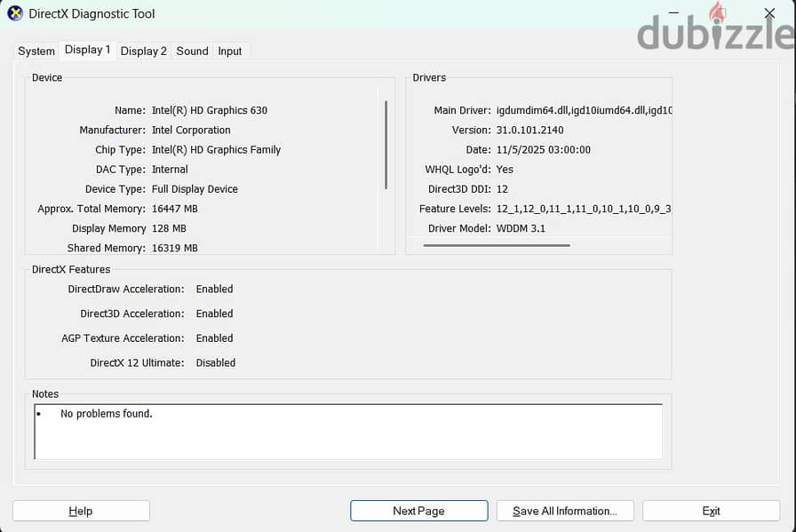The width and height of the screenshot is (796, 532).
Task: Close the DirectX Diagnostic Tool window
Action: [769, 13]
